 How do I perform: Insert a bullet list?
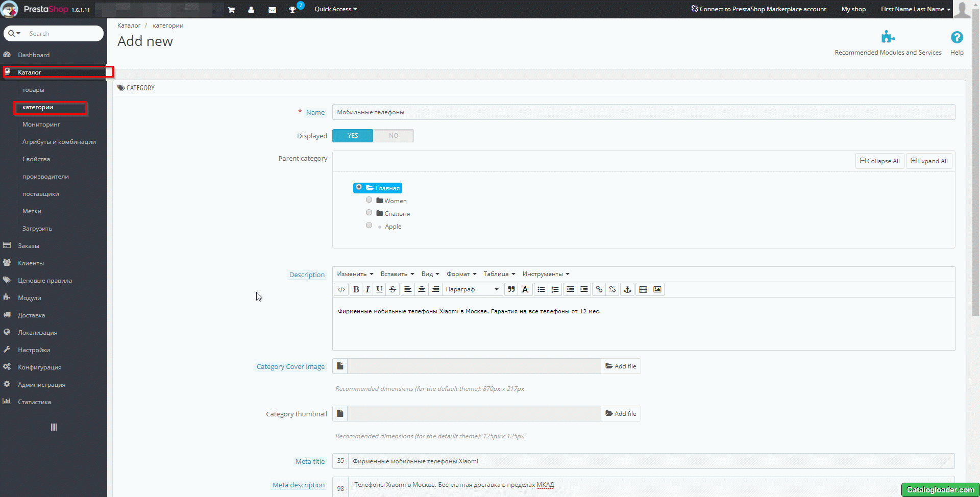(x=542, y=289)
